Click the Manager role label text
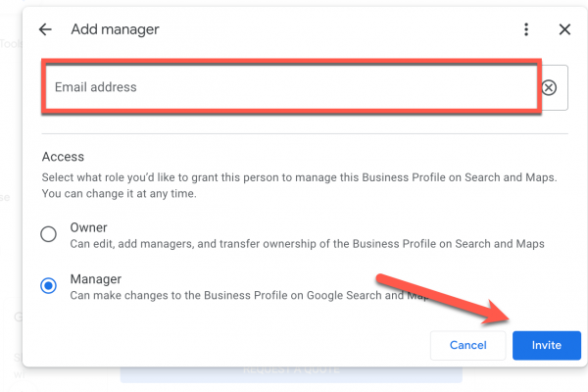The height and width of the screenshot is (392, 588). tap(95, 279)
